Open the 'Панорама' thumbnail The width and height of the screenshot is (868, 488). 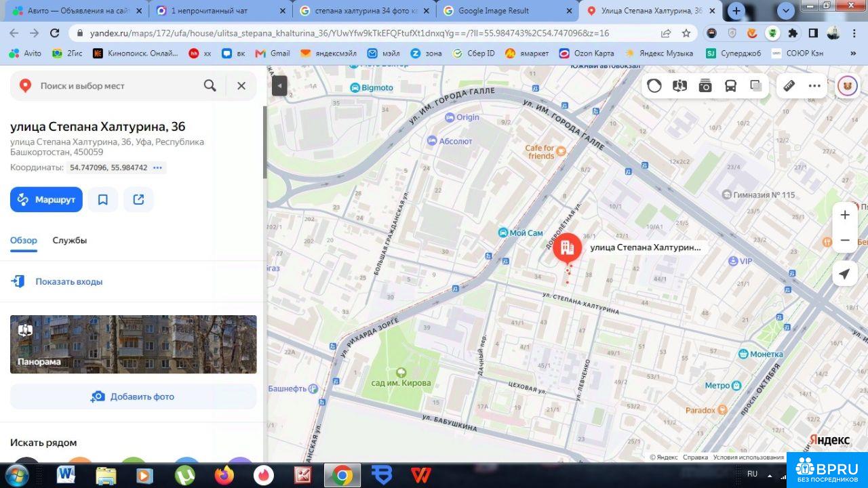(134, 344)
